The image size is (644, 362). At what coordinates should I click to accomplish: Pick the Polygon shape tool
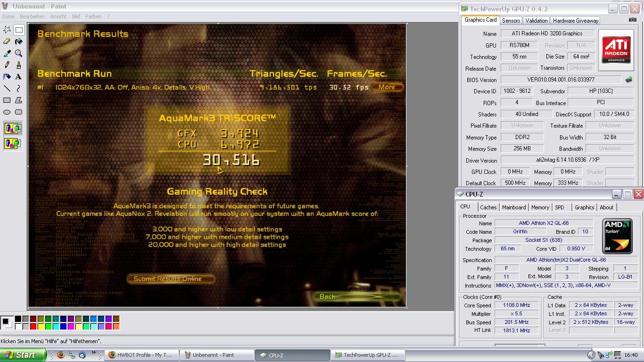pyautogui.click(x=19, y=100)
